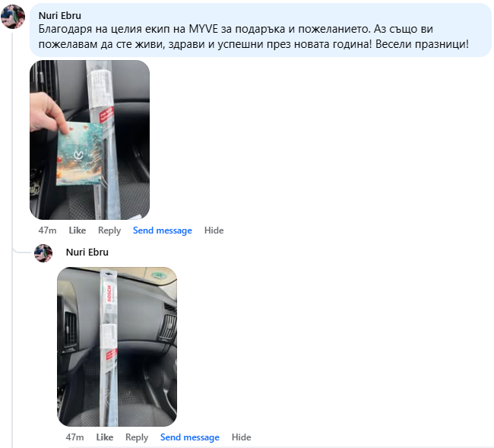Open the Nuri Ebru name on the top comment
This screenshot has width=494, height=448.
pyautogui.click(x=60, y=15)
